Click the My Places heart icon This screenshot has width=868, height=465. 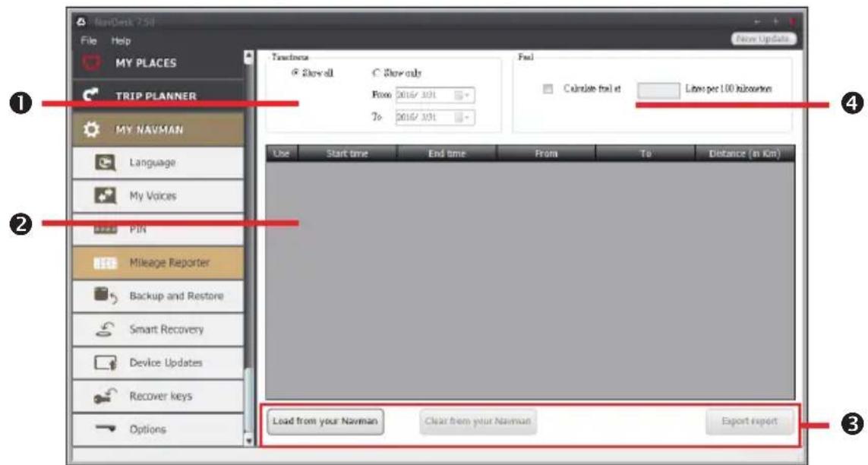[92, 62]
